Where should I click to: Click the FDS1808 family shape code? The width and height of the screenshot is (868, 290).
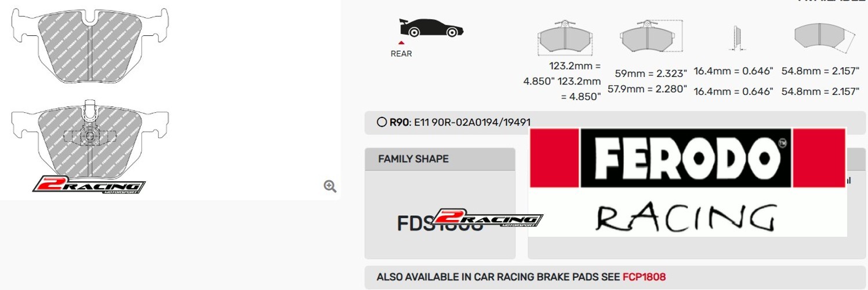coord(440,223)
